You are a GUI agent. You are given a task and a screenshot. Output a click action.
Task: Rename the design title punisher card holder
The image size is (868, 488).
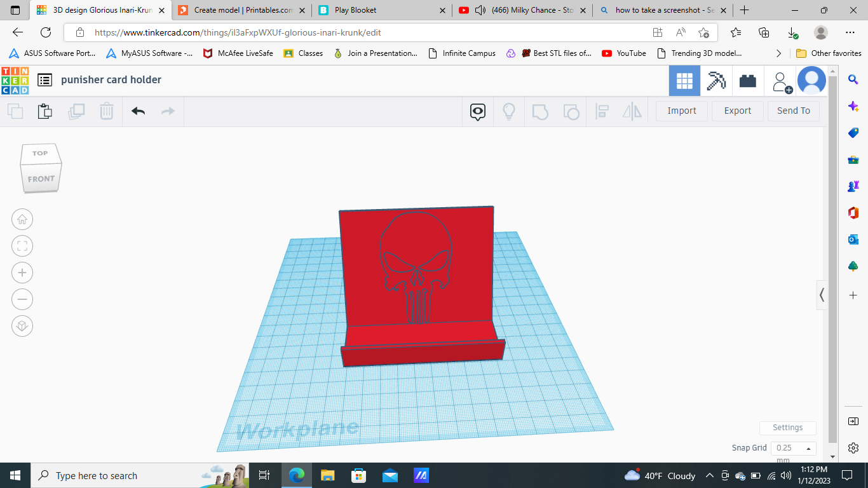(x=111, y=80)
